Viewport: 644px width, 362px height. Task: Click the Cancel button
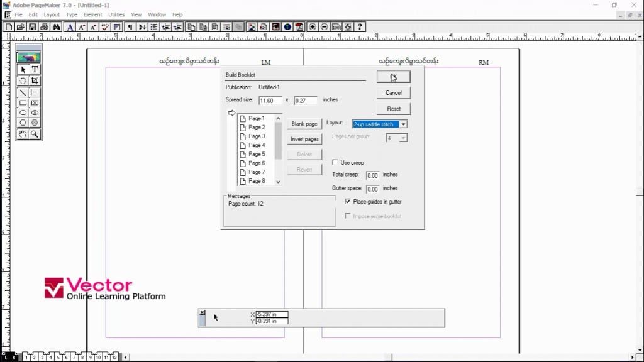(x=394, y=93)
